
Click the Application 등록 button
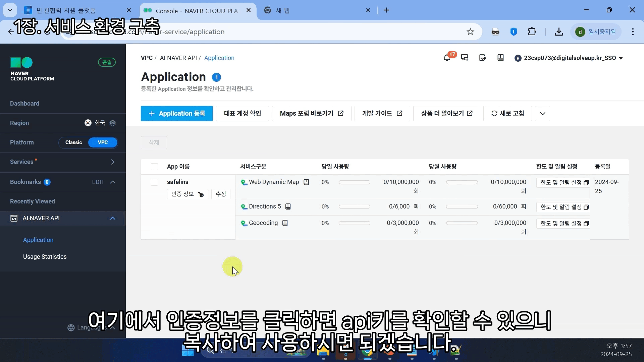point(177,114)
